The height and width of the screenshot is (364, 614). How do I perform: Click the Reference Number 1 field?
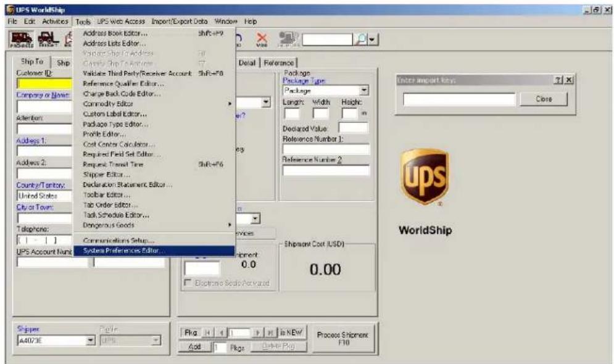pos(326,149)
